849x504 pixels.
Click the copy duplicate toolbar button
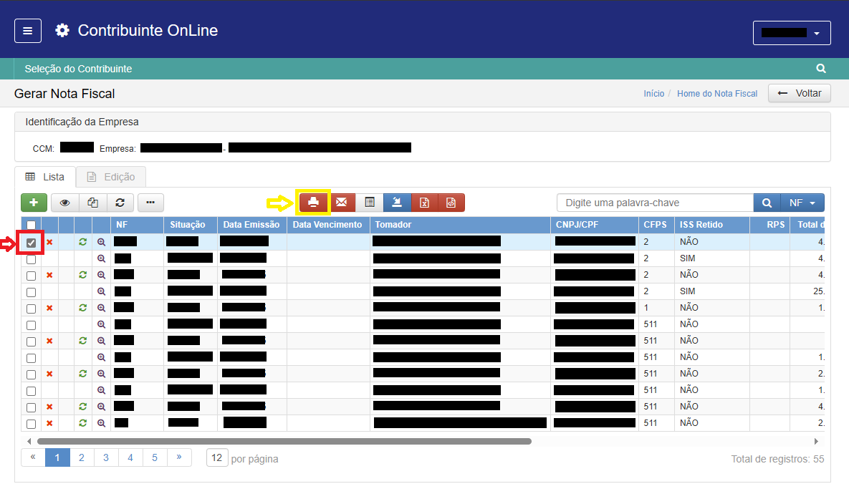point(92,203)
